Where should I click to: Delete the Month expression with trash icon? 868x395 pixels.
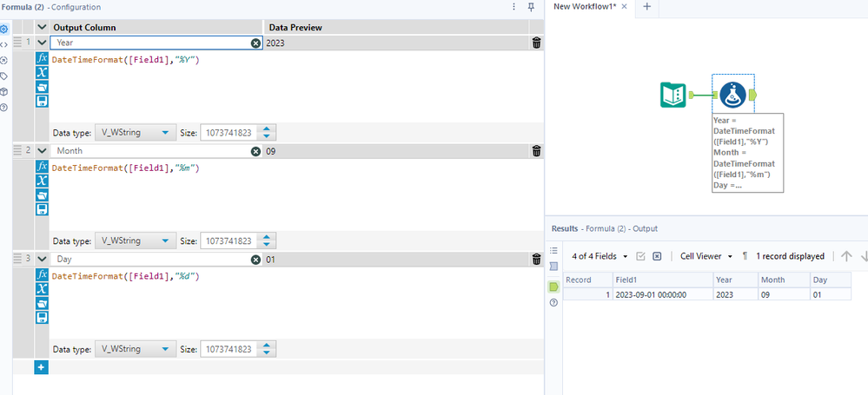coord(536,150)
